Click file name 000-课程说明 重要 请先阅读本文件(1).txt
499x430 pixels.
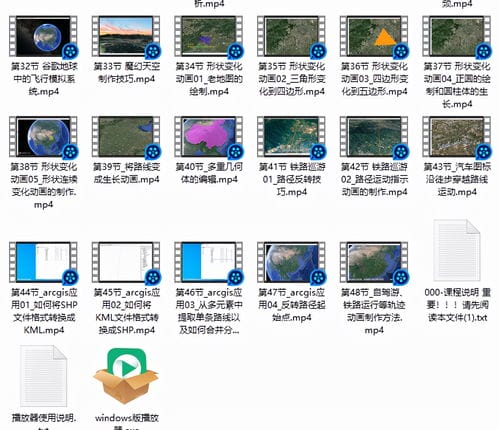click(x=457, y=305)
